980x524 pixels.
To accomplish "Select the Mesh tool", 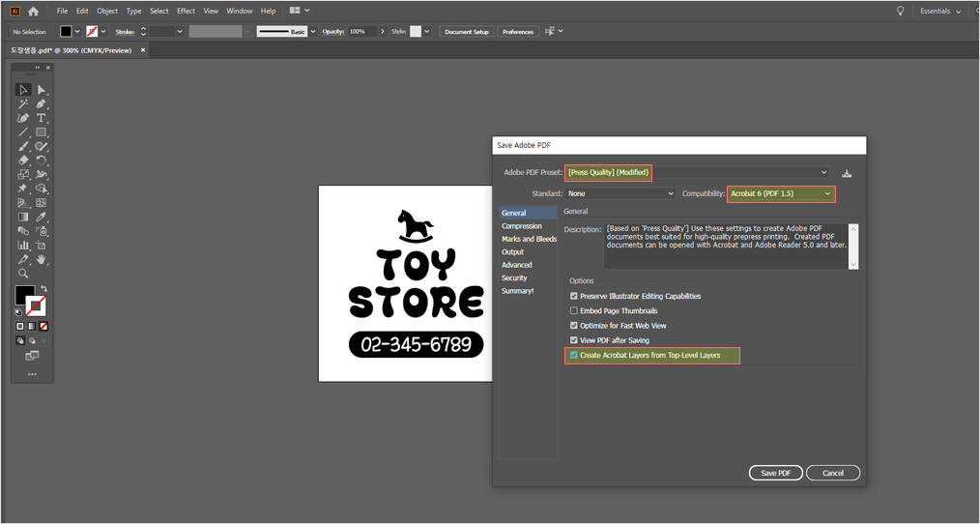I will coord(42,203).
